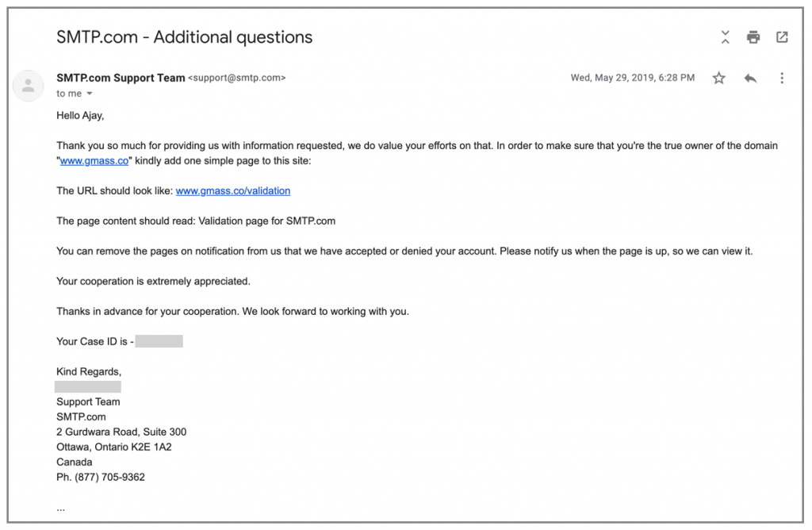This screenshot has width=812, height=530.
Task: Open the www.gmass.co/validation link
Action: (x=232, y=190)
